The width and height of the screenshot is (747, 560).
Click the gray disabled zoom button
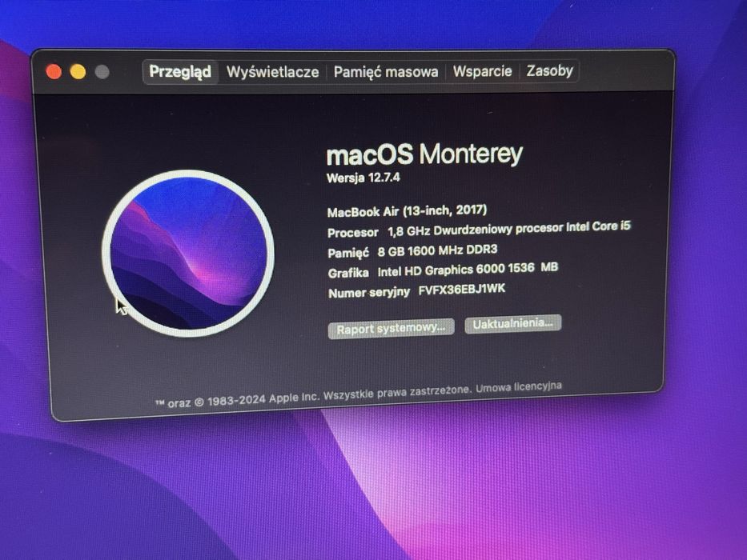[x=102, y=72]
